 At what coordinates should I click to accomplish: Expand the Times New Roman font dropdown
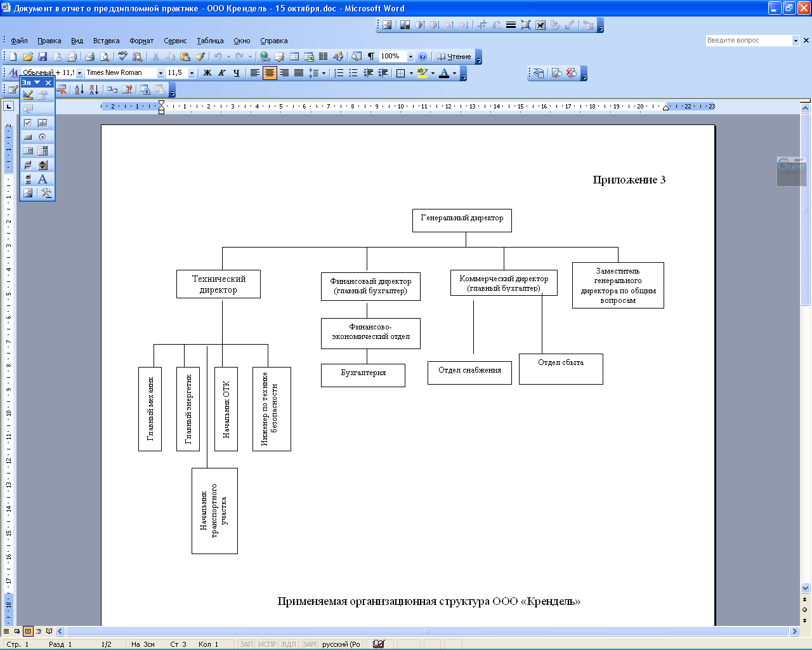160,73
